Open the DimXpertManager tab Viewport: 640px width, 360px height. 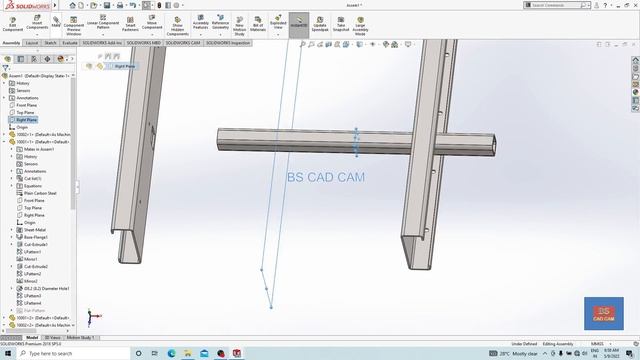click(47, 59)
